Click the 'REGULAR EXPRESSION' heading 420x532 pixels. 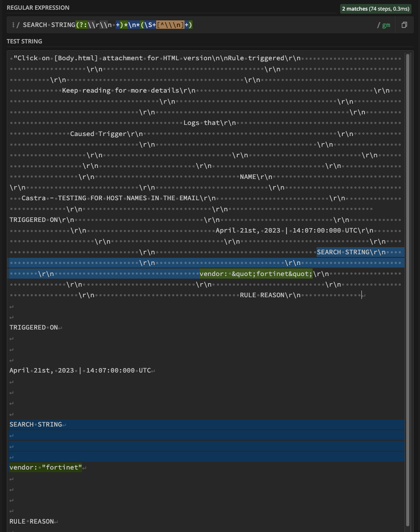(38, 7)
